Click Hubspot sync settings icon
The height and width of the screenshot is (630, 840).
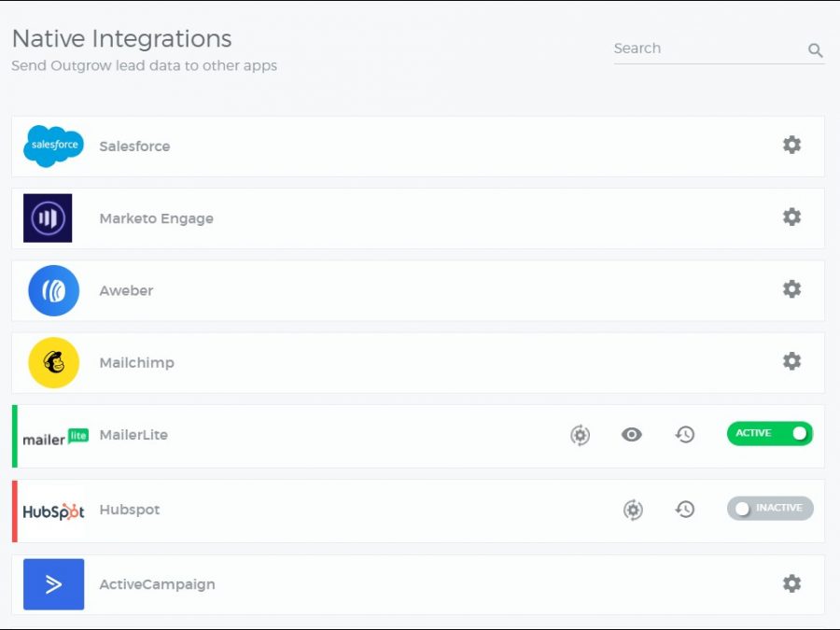(x=633, y=510)
